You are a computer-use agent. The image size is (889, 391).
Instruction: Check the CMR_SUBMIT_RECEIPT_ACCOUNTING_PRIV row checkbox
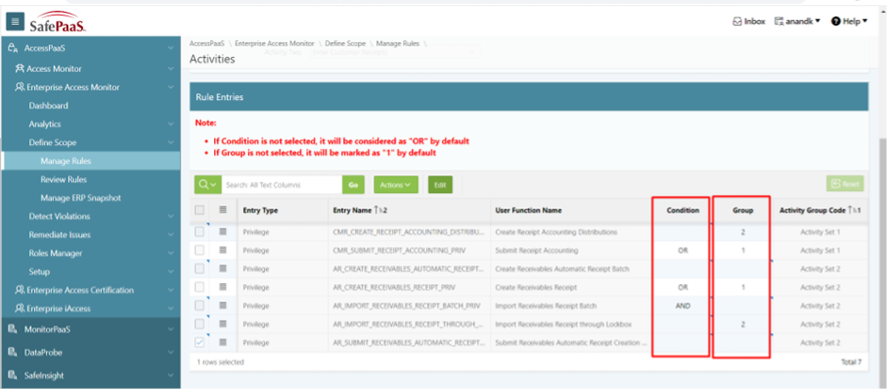point(200,250)
